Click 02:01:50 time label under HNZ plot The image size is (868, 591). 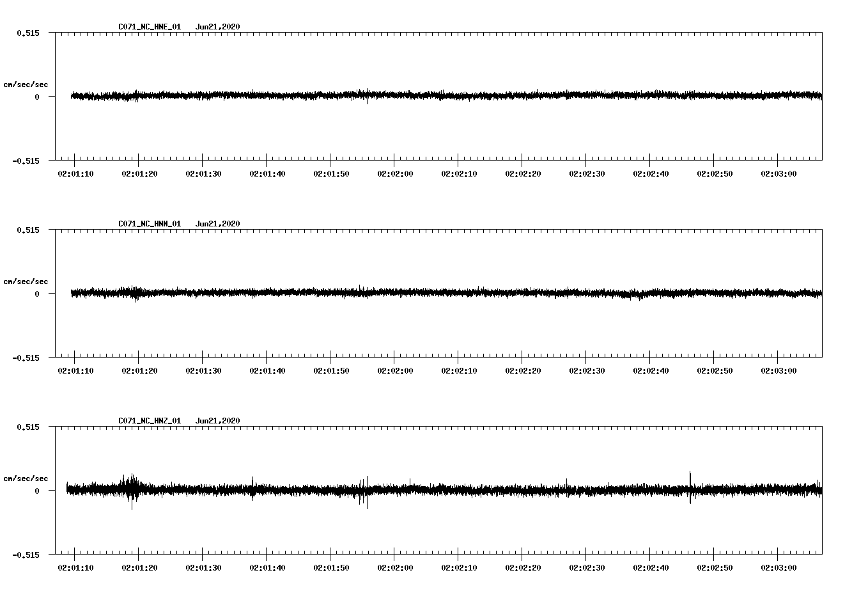click(331, 568)
